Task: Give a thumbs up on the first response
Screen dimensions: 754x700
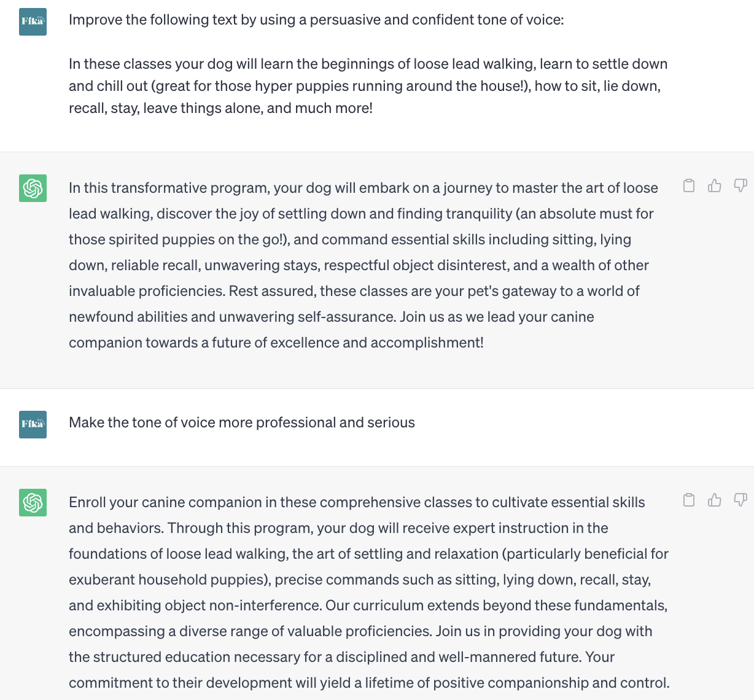Action: (714, 185)
